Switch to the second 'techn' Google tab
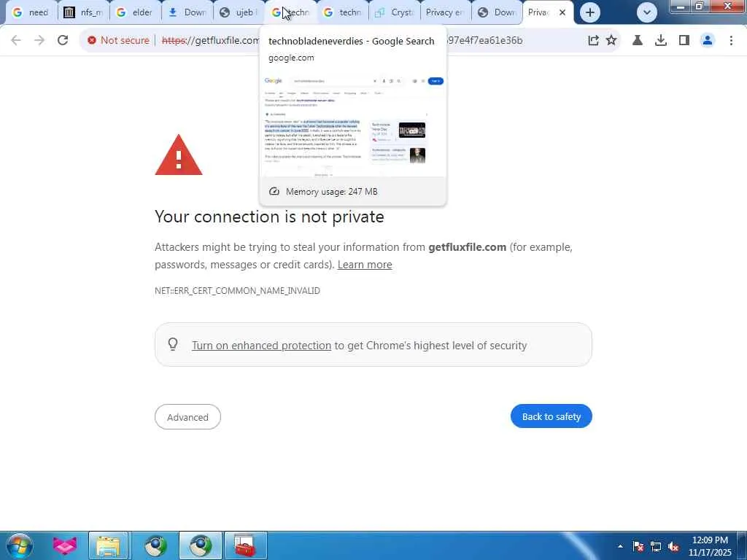The height and width of the screenshot is (560, 747). (343, 12)
